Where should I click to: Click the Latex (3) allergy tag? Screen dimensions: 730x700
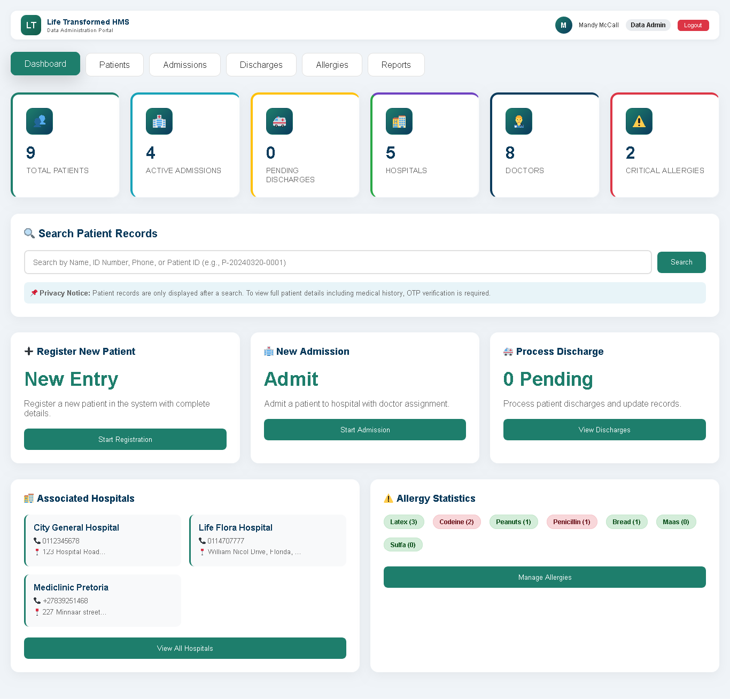(404, 522)
